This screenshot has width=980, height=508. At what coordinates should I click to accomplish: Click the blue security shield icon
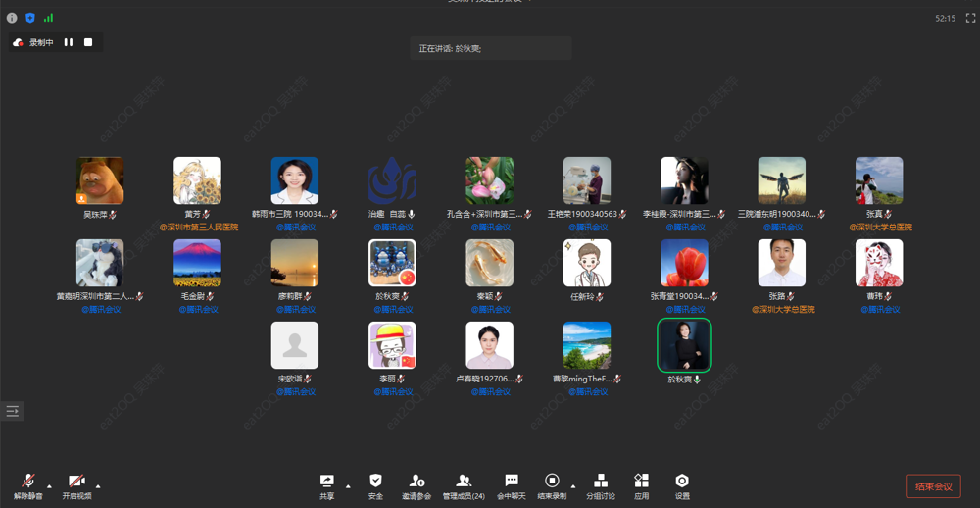(x=29, y=18)
